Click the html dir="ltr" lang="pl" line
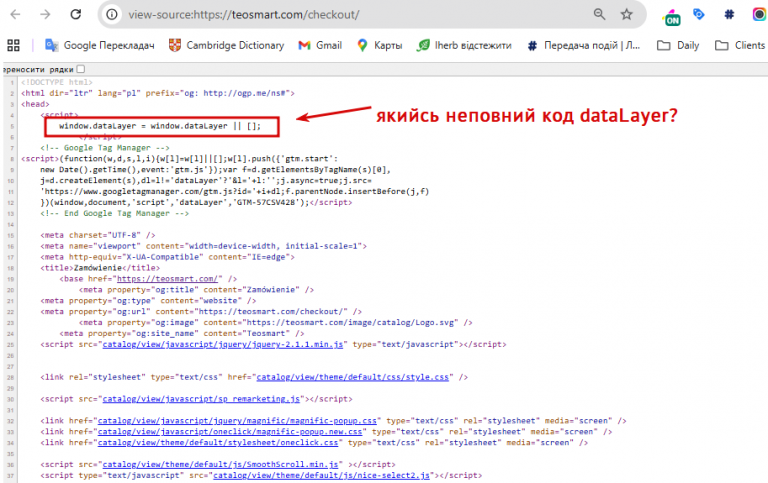The height and width of the screenshot is (483, 768). tap(158, 93)
